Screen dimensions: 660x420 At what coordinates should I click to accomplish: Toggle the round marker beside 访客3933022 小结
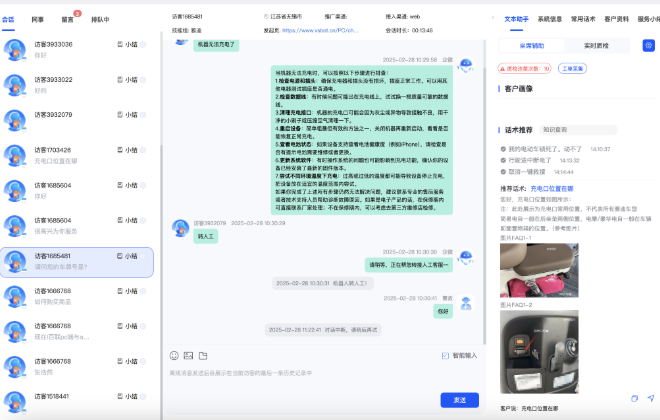pos(143,81)
